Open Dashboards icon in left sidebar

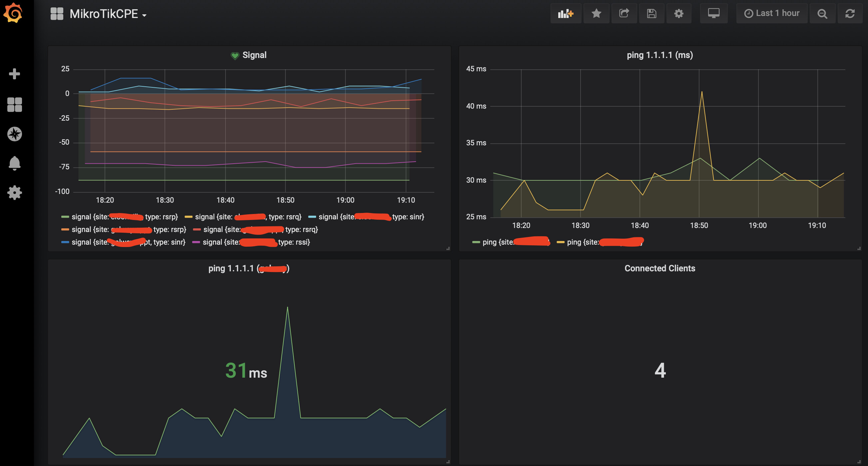click(x=14, y=105)
